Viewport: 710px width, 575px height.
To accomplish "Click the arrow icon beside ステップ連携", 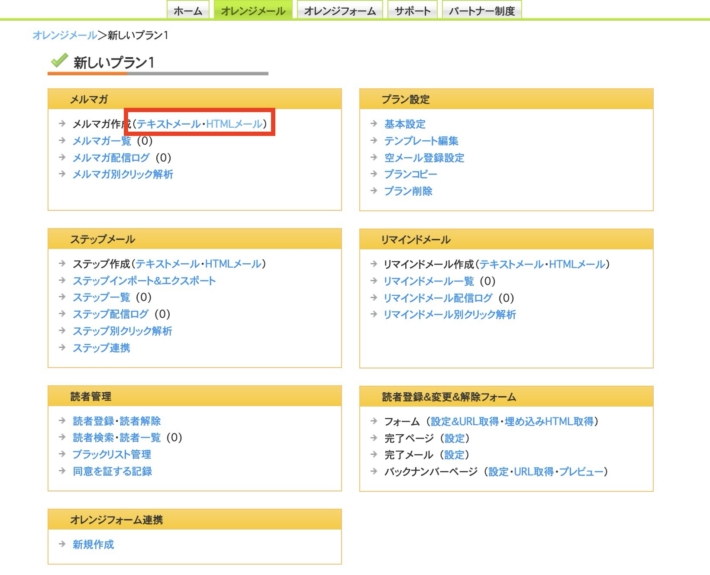I will pos(62,347).
